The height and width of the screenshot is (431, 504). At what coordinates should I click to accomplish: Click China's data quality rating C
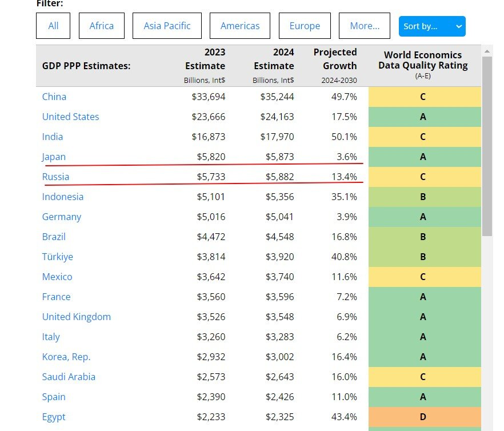pyautogui.click(x=425, y=97)
